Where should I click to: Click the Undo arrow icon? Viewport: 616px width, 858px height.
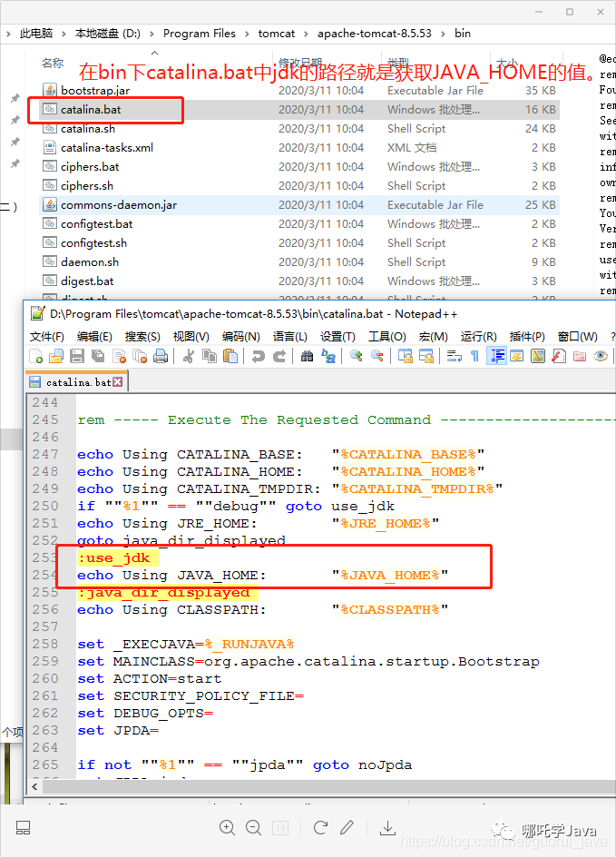258,356
